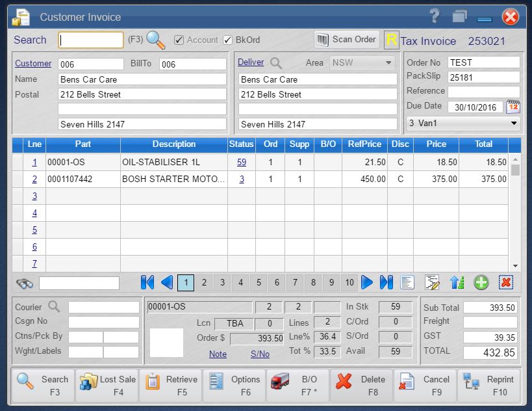Click the Scan Order barcode icon
Viewport: 532px width, 411px height.
pos(322,39)
